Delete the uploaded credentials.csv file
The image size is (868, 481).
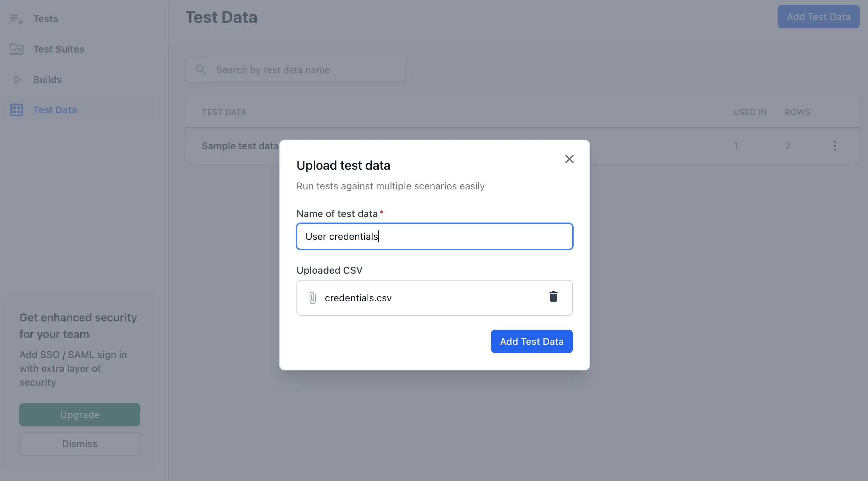click(553, 297)
